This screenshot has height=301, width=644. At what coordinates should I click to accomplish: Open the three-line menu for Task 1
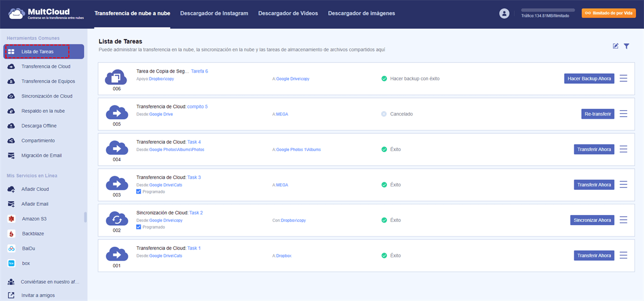click(x=623, y=255)
